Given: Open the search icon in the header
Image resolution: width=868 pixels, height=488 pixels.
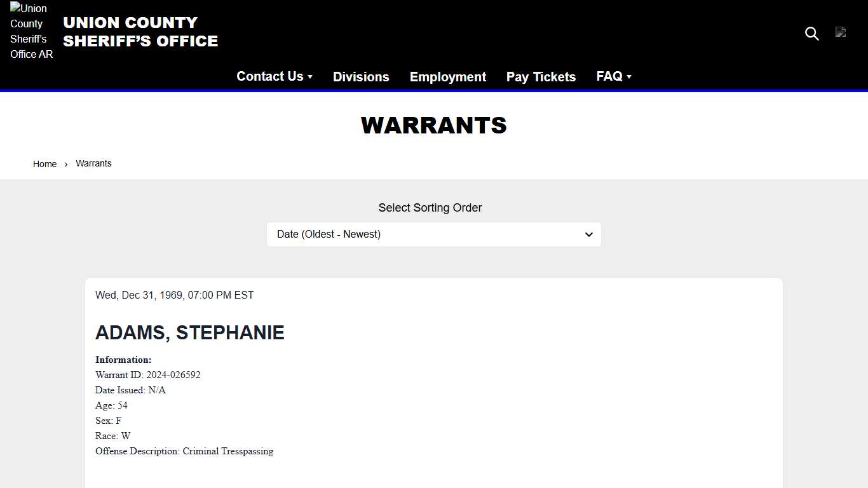Looking at the screenshot, I should [811, 34].
